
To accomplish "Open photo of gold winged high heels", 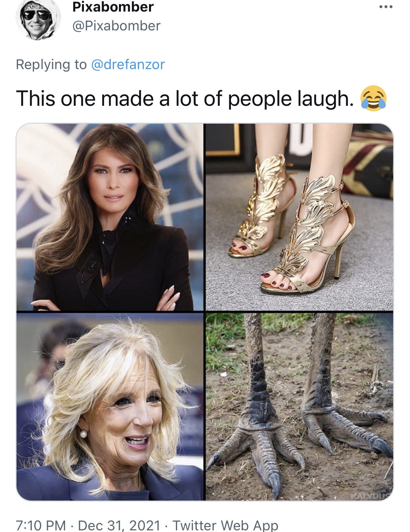I will pyautogui.click(x=299, y=217).
